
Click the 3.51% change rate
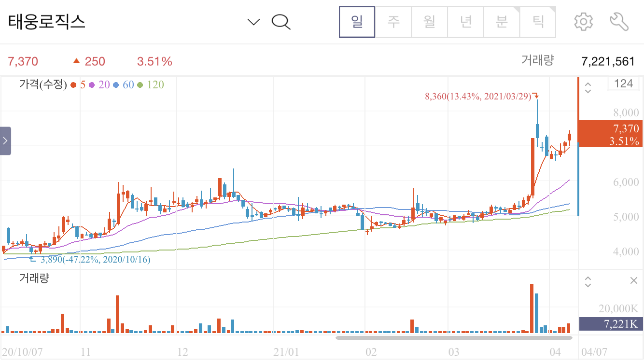pyautogui.click(x=154, y=61)
